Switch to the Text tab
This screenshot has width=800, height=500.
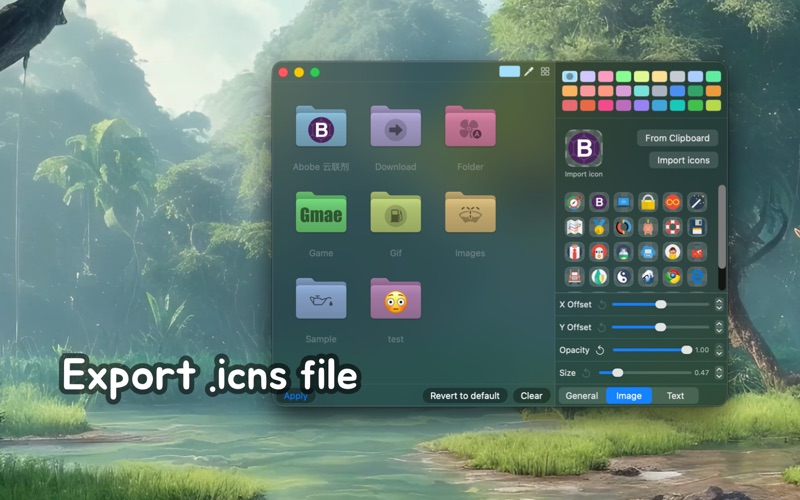pos(675,396)
